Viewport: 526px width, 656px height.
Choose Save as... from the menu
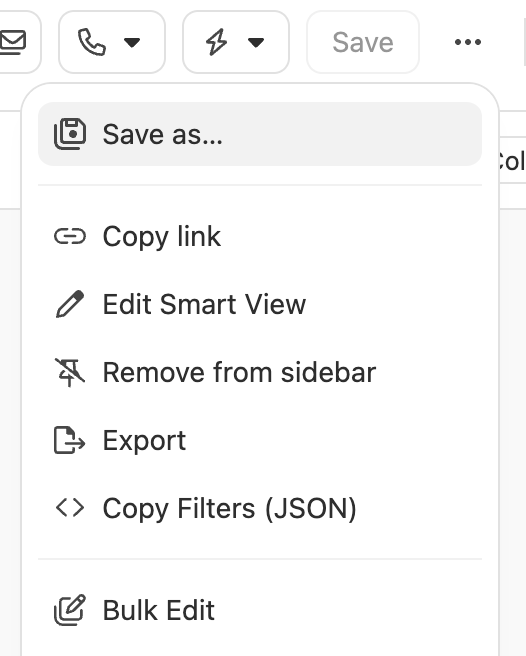click(260, 134)
